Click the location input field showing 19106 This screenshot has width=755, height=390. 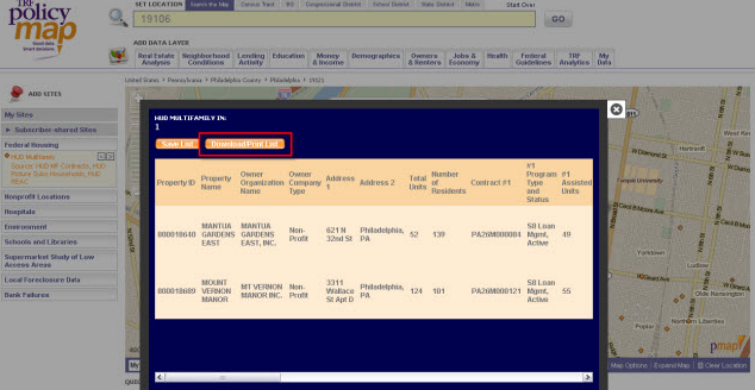334,19
